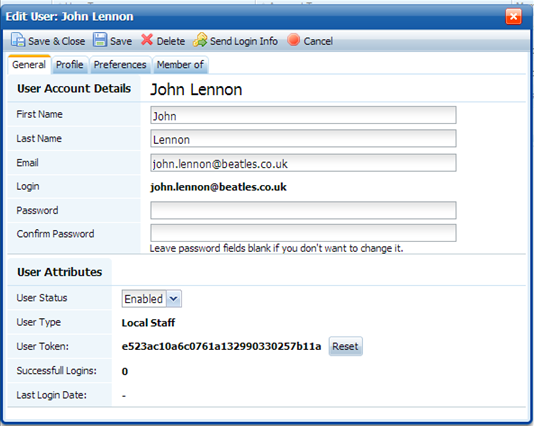Click the Send Login Info key icon
Viewport: 534px width, 426px height.
[200, 40]
